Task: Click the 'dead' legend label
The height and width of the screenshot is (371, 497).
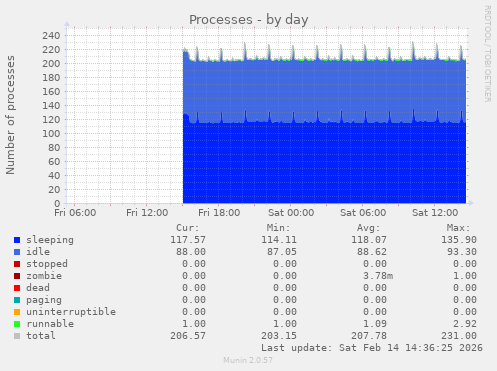Action: [38, 288]
